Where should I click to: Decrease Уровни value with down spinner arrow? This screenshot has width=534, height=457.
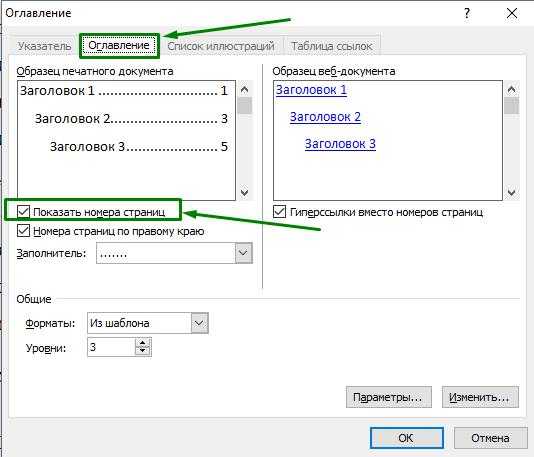click(x=143, y=351)
